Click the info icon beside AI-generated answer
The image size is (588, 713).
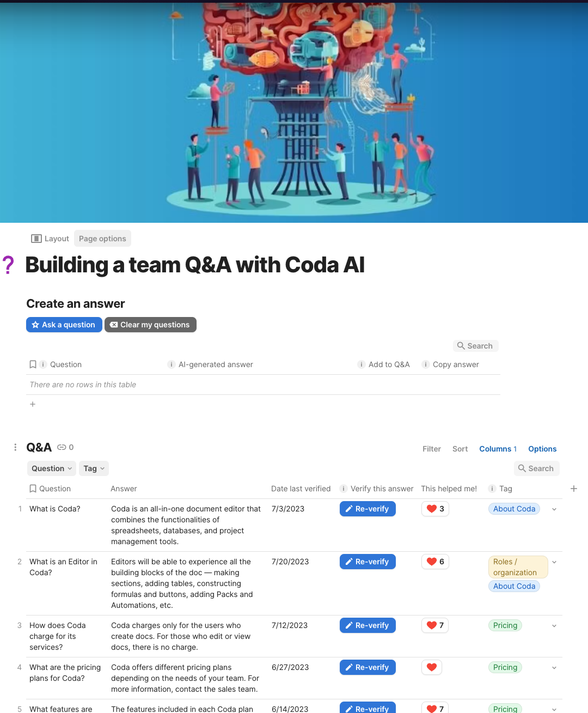tap(171, 364)
